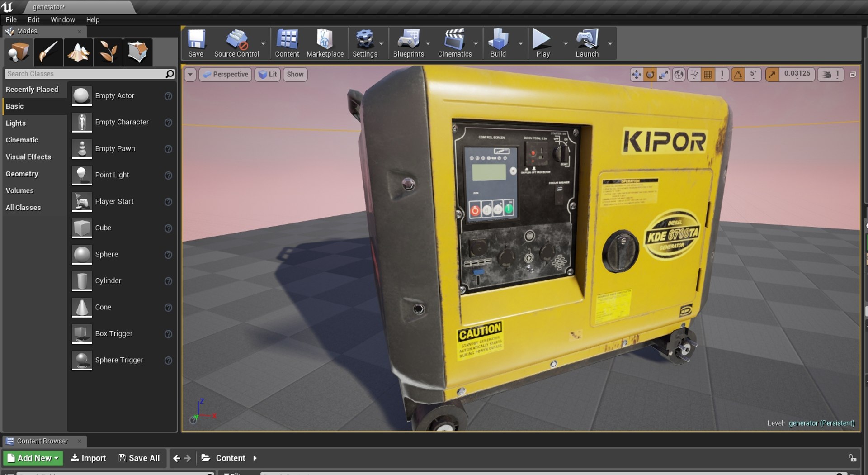868x475 pixels.
Task: Click the Import button
Action: tap(88, 458)
